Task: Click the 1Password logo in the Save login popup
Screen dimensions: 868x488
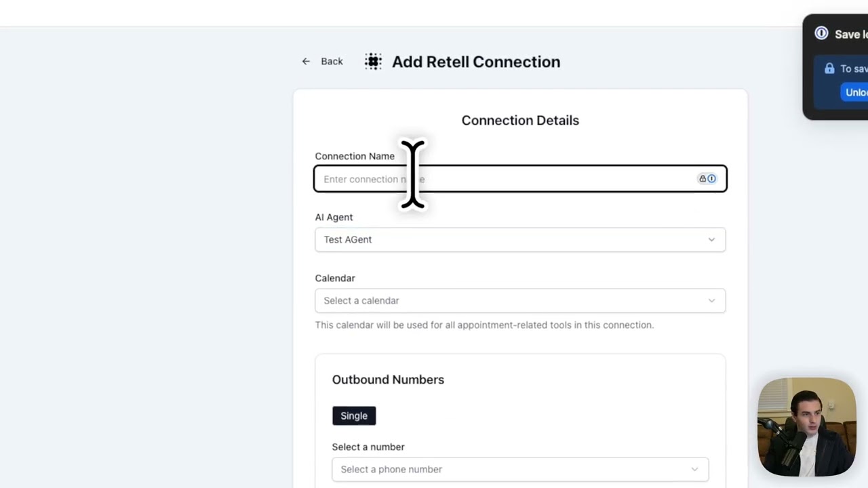Action: point(821,33)
